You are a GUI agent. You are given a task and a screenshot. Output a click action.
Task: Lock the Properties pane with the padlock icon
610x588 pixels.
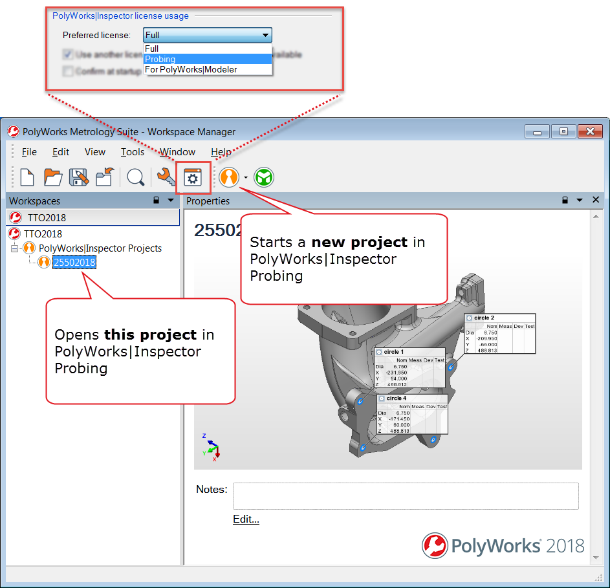(565, 200)
